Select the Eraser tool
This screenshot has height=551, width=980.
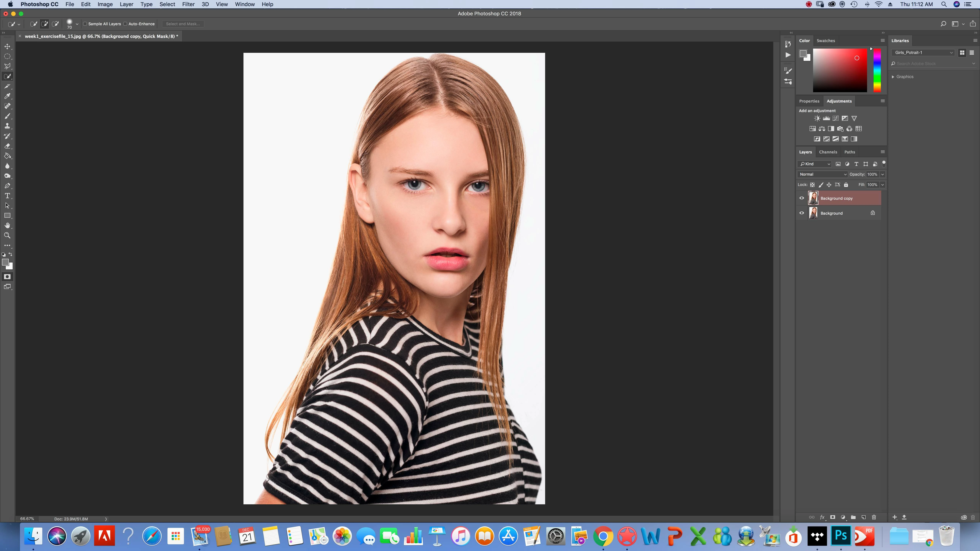pyautogui.click(x=7, y=146)
